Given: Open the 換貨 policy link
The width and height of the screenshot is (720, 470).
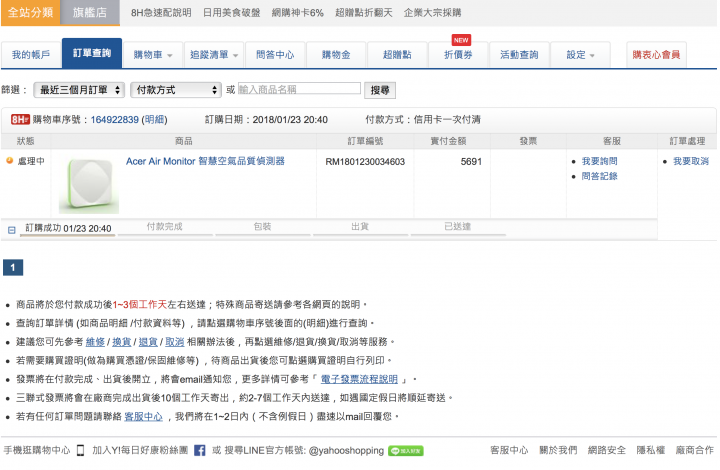Looking at the screenshot, I should (x=122, y=342).
